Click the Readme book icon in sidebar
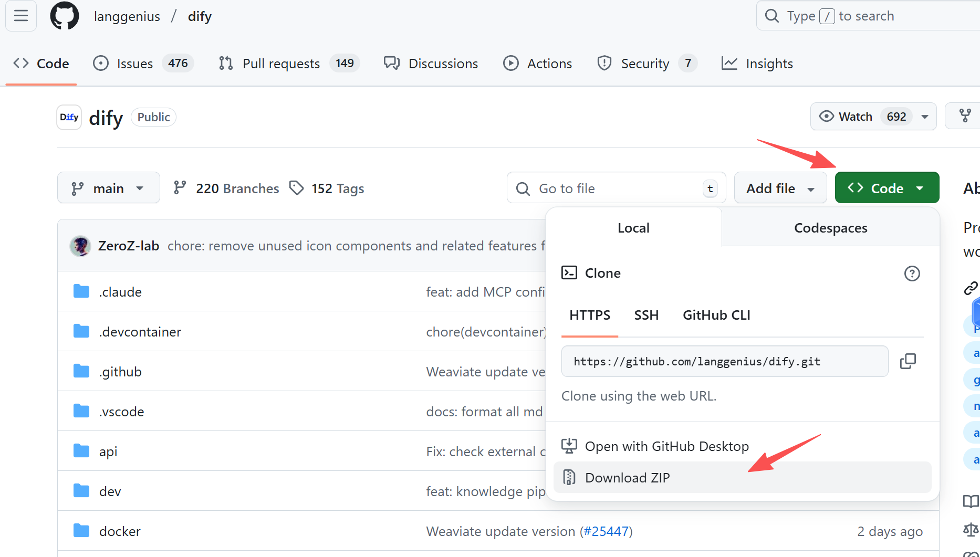Viewport: 980px width, 557px height. point(971,501)
